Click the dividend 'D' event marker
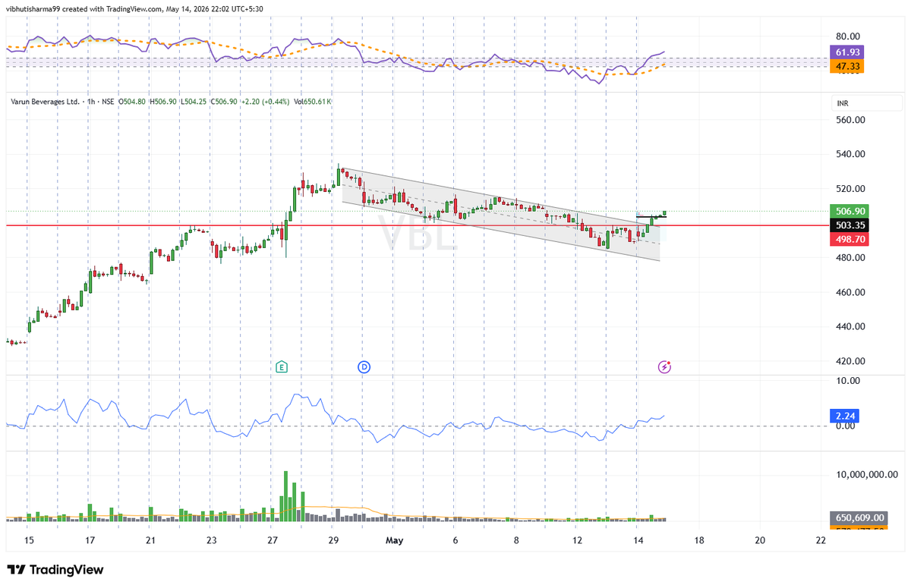Image resolution: width=911 pixels, height=588 pixels. [x=364, y=367]
